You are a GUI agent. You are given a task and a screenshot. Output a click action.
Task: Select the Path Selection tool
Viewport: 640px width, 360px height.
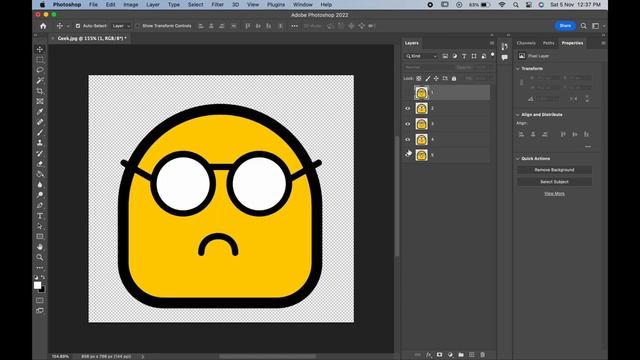(x=40, y=226)
